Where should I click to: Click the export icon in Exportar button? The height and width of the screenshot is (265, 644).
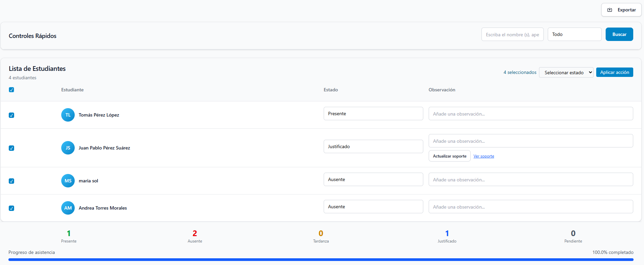[610, 10]
